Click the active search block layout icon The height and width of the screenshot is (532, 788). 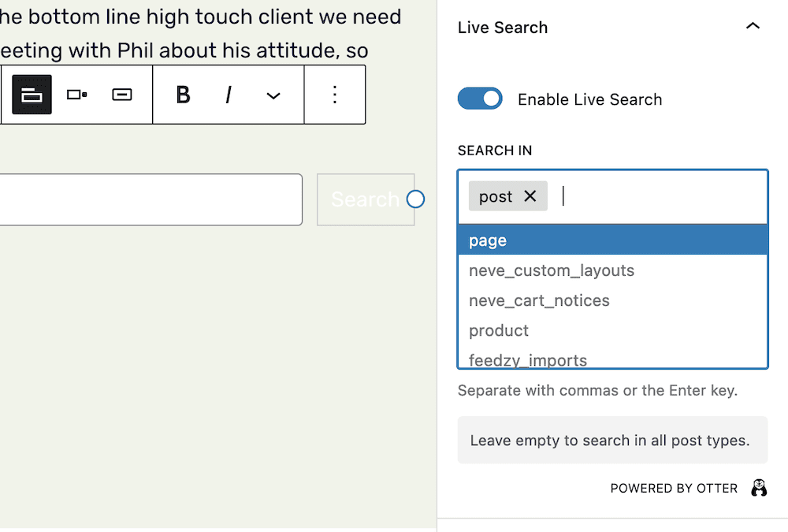(x=30, y=95)
